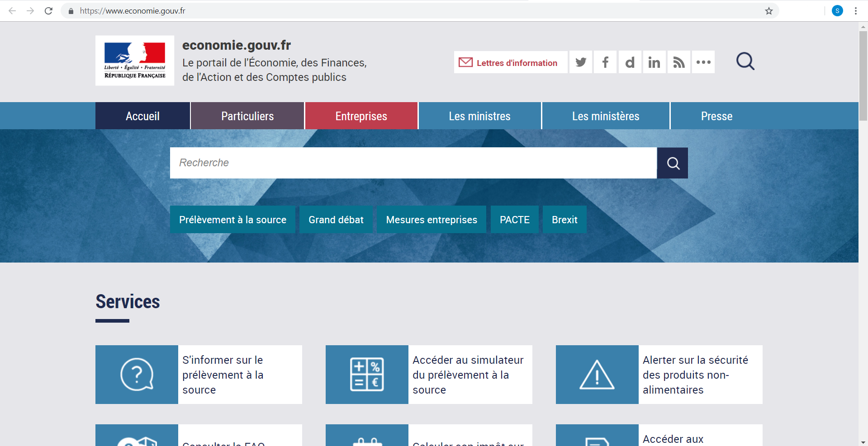This screenshot has height=446, width=868.
Task: Select Mesures entreprises shortcut
Action: tap(432, 220)
